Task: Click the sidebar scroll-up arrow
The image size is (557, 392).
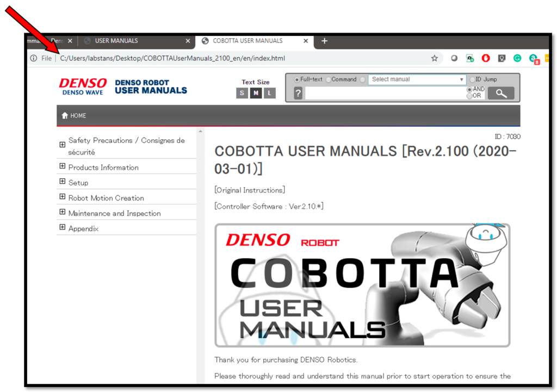Action: pyautogui.click(x=200, y=132)
